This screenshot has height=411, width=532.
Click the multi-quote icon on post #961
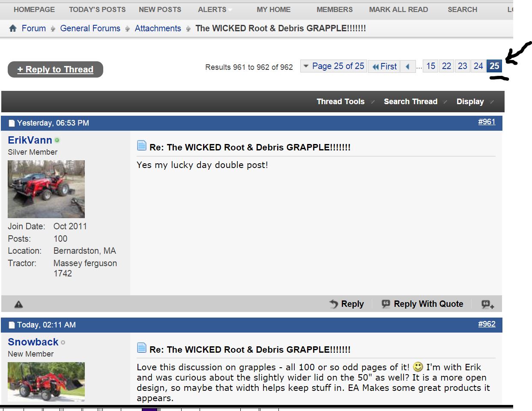487,304
